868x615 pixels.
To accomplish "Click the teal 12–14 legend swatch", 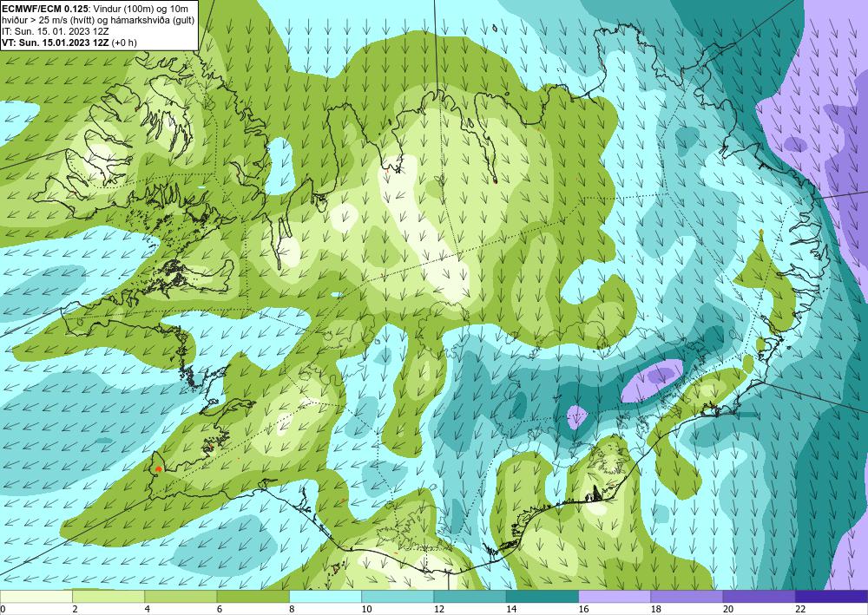I will [x=470, y=596].
